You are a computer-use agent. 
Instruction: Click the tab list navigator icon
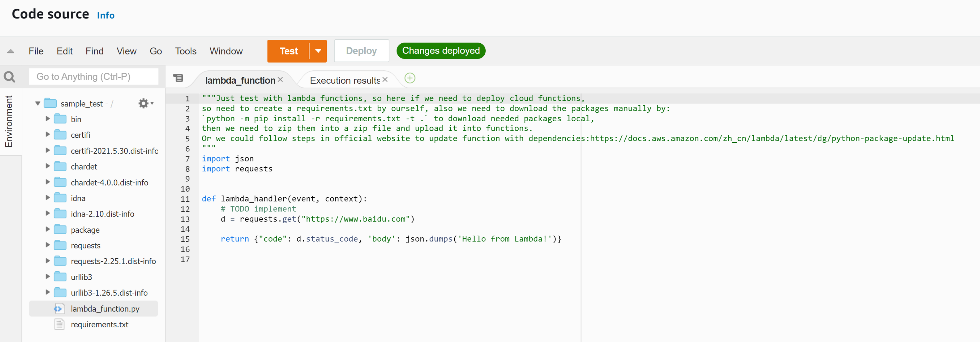pos(178,78)
